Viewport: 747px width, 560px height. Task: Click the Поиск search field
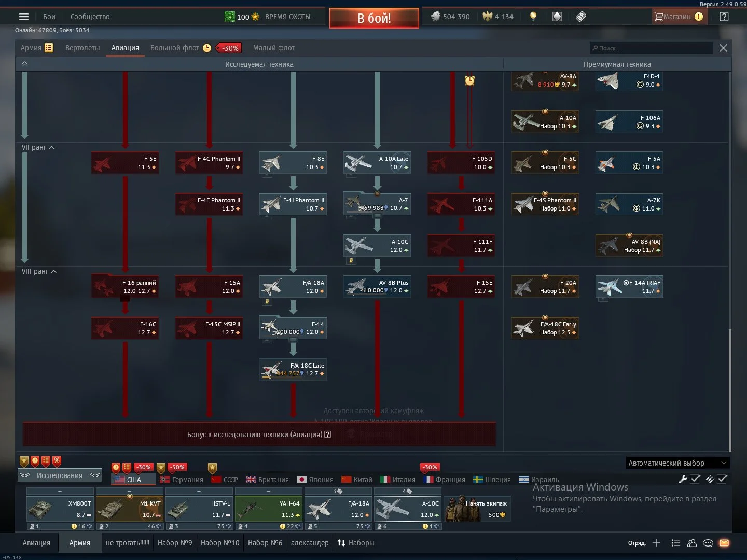click(651, 48)
